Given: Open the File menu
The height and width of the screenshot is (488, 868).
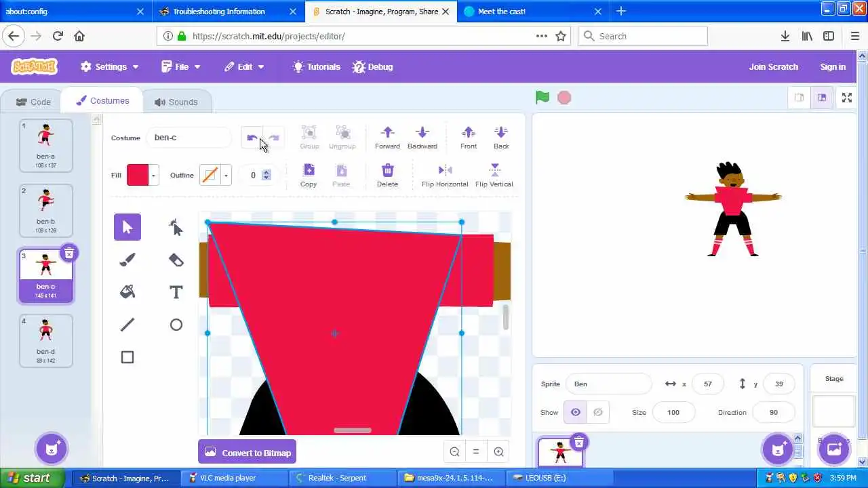Looking at the screenshot, I should [181, 66].
